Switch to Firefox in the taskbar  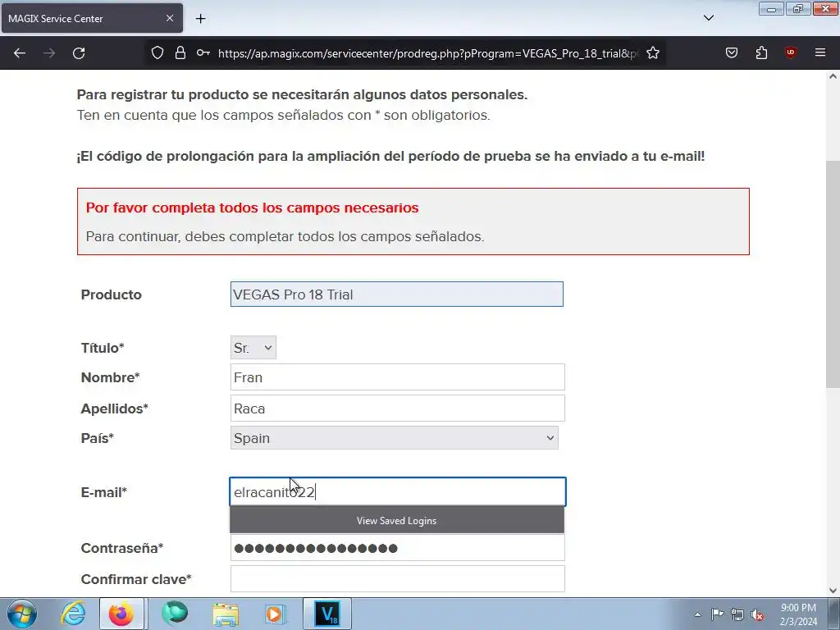pyautogui.click(x=121, y=614)
